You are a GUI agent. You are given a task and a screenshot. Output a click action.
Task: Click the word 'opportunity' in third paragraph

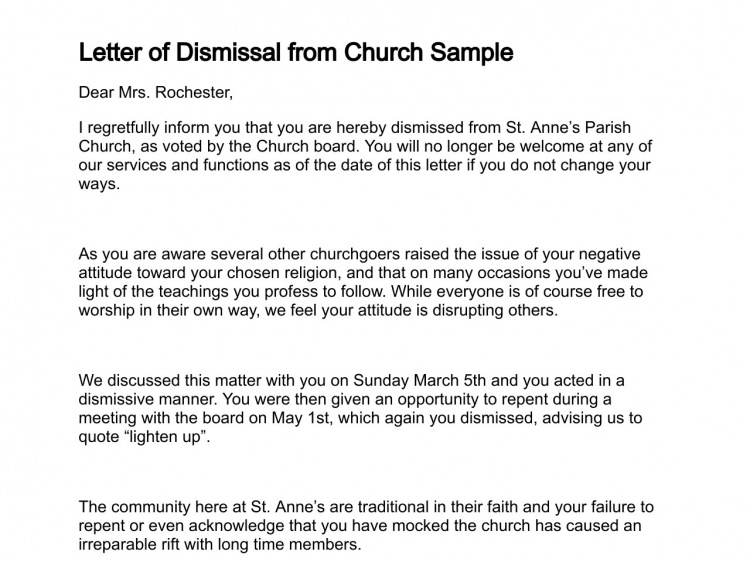pos(441,399)
